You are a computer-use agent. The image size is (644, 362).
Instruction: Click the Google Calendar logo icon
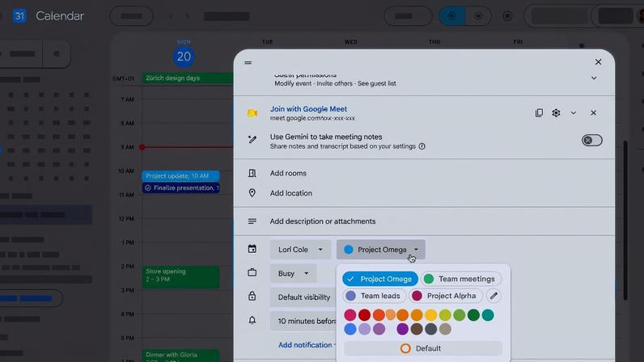click(19, 16)
